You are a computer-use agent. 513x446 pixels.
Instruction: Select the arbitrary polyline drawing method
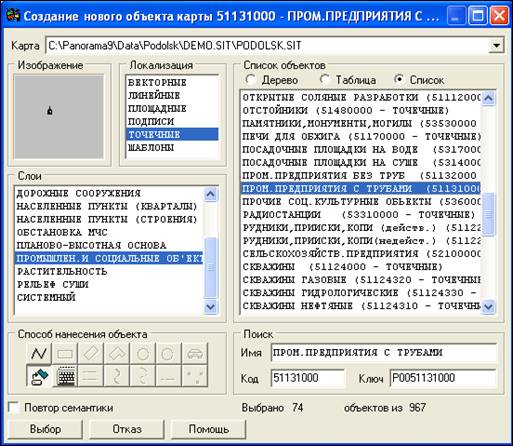[39, 354]
